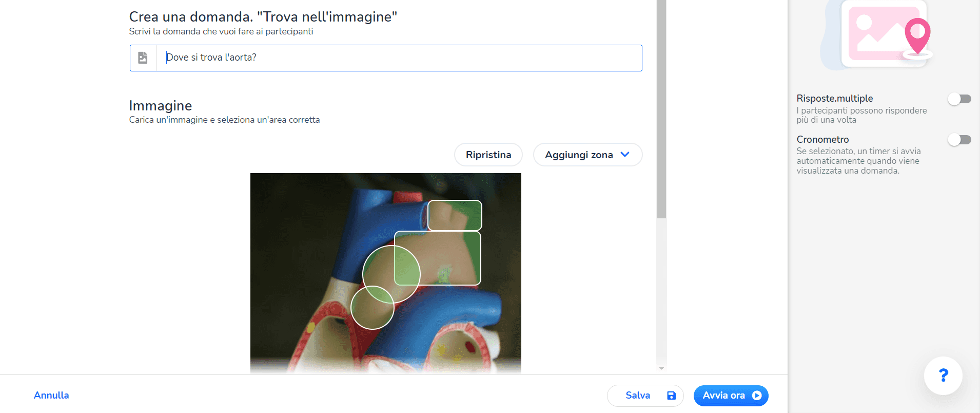980x413 pixels.
Task: Click the play icon on Avvia ora
Action: pyautogui.click(x=757, y=396)
